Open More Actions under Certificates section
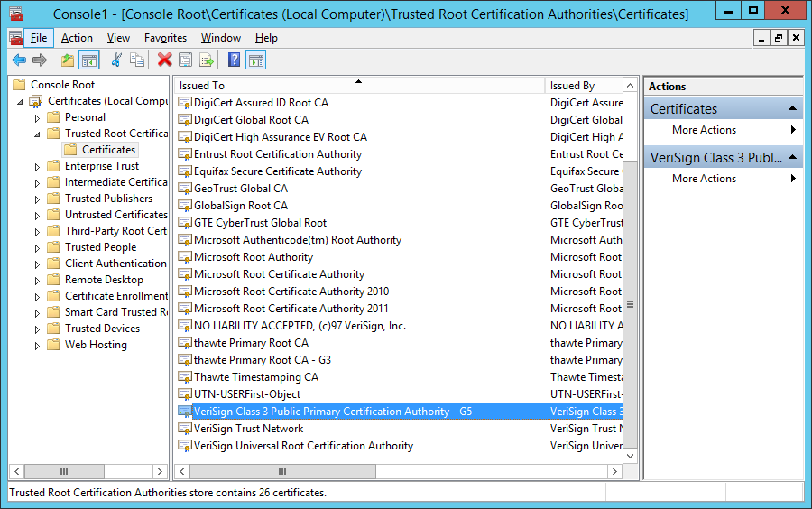This screenshot has width=812, height=509. [x=723, y=130]
